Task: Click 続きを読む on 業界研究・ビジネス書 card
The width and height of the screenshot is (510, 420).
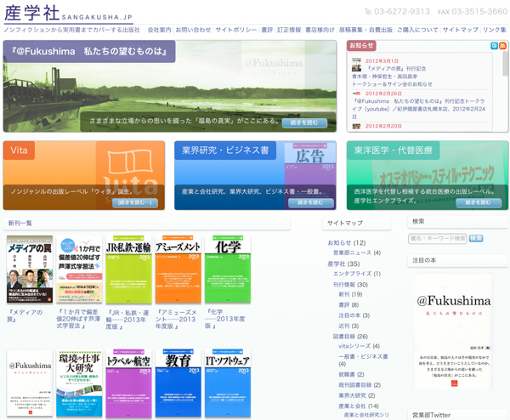Action: click(x=310, y=202)
